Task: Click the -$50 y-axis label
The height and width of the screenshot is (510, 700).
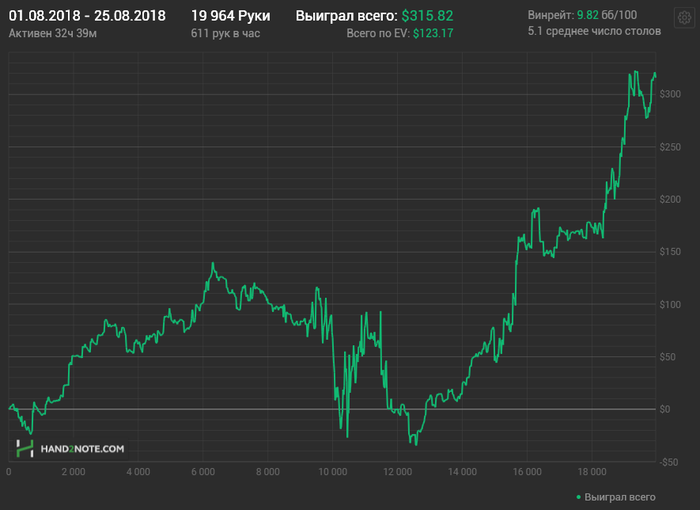Action: pos(669,462)
